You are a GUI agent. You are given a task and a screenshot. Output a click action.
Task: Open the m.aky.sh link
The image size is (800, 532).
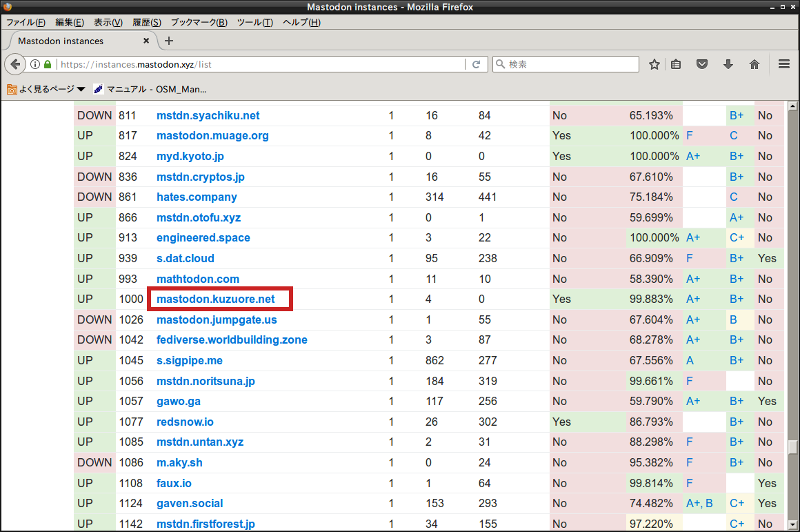pyautogui.click(x=179, y=463)
